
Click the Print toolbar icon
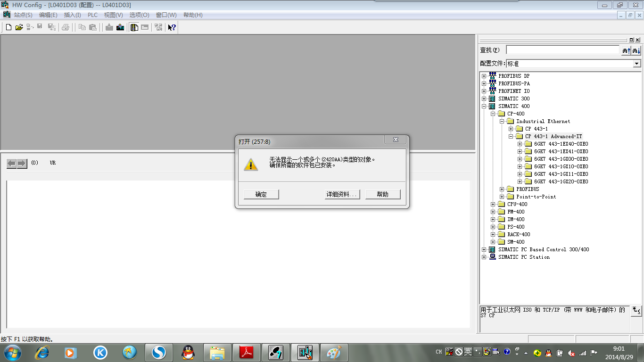point(66,27)
